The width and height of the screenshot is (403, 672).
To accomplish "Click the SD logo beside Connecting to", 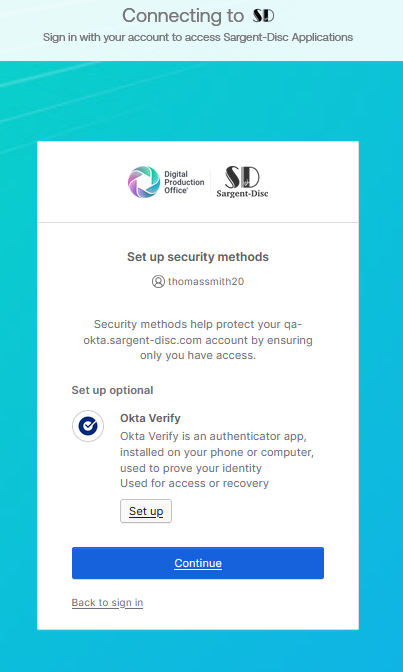I will point(263,16).
